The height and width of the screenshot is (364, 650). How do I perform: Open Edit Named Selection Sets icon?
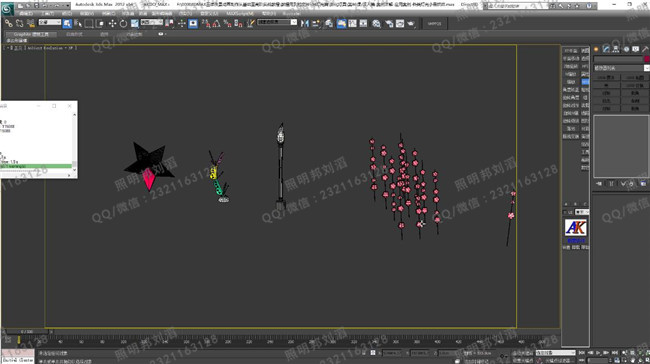point(250,23)
